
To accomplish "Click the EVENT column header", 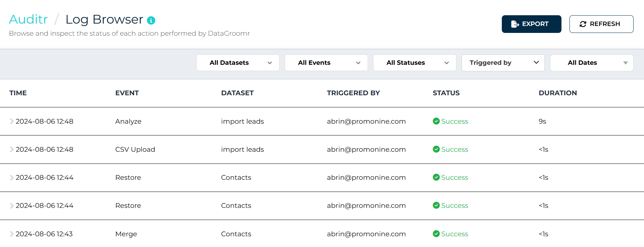I will tap(127, 93).
